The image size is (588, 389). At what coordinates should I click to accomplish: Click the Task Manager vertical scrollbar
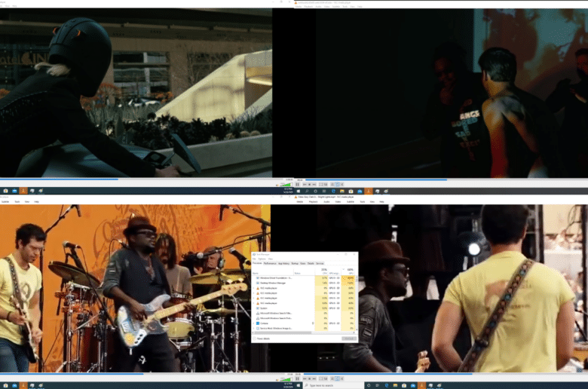click(x=357, y=304)
